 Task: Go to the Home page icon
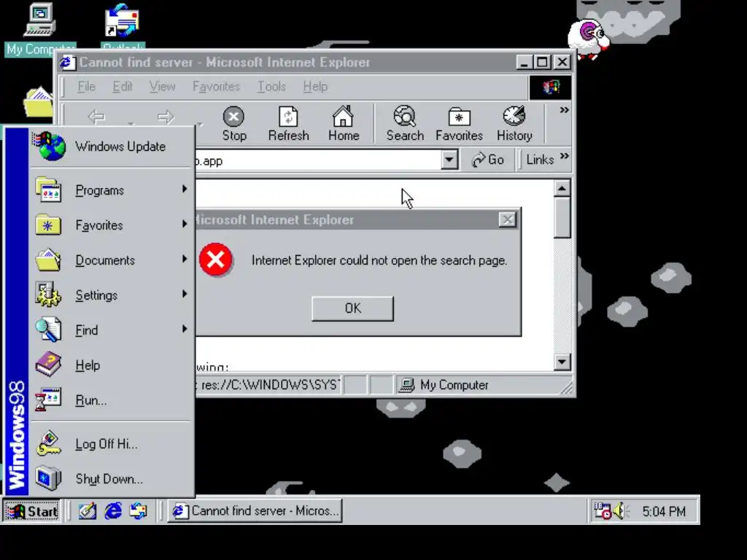coord(343,123)
